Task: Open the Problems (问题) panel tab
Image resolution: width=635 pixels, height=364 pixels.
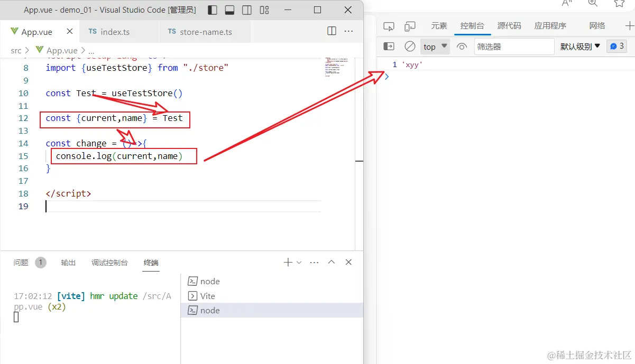Action: tap(21, 263)
